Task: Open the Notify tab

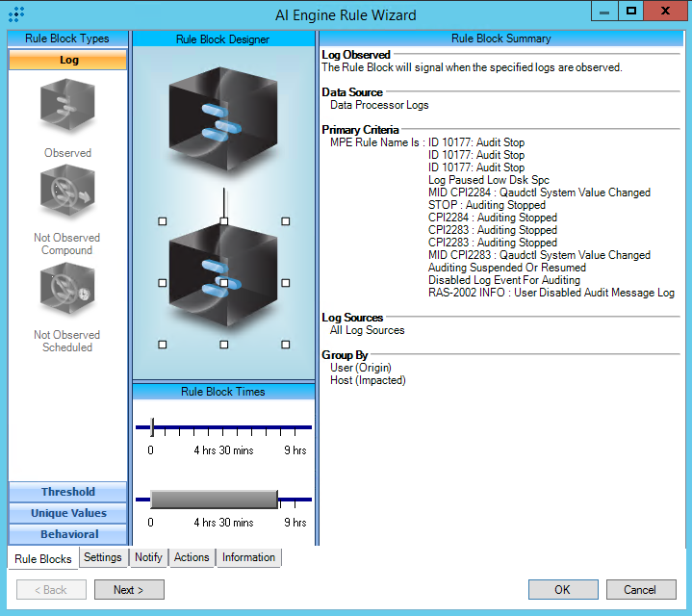Action: tap(148, 557)
